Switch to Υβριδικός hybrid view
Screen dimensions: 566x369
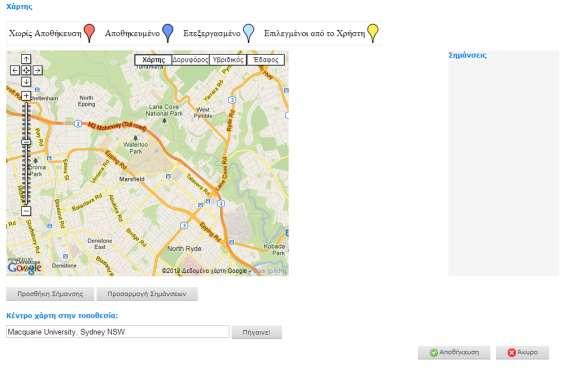click(x=228, y=60)
